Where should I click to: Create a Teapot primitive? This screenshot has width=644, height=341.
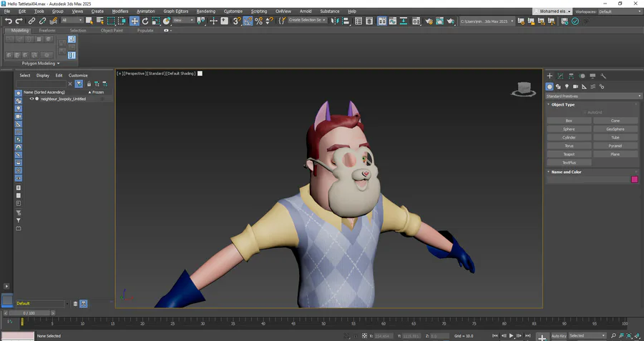(569, 154)
